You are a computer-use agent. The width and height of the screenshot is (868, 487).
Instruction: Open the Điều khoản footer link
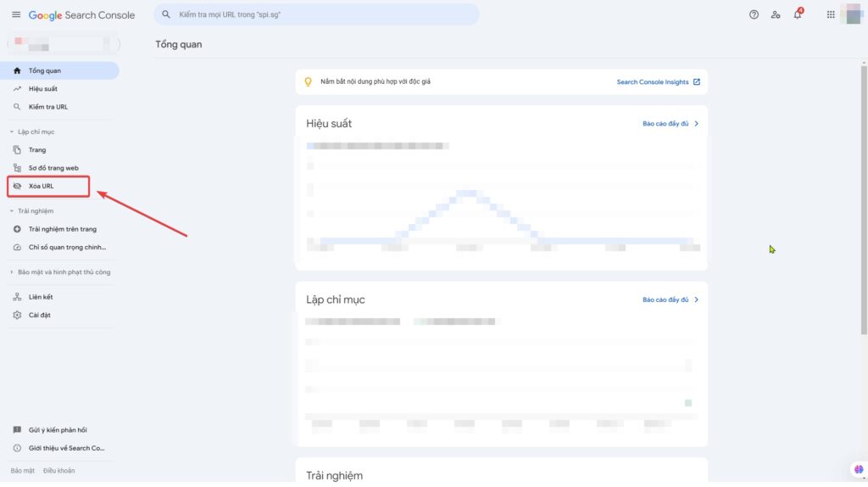tap(58, 471)
